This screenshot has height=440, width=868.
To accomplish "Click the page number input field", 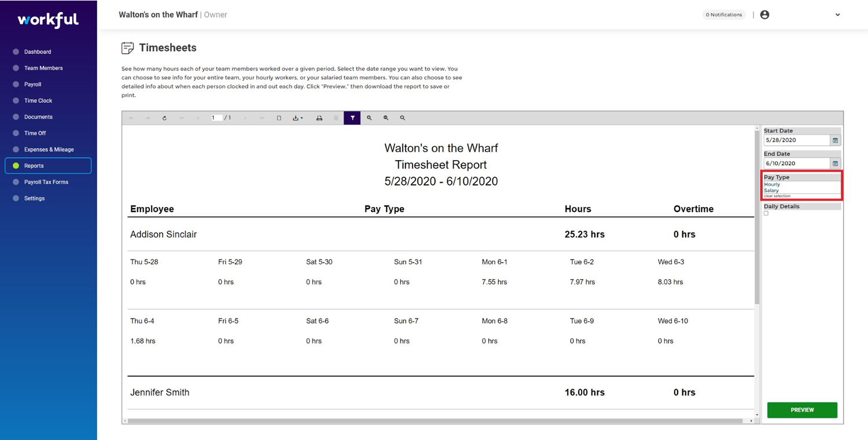I will click(216, 118).
